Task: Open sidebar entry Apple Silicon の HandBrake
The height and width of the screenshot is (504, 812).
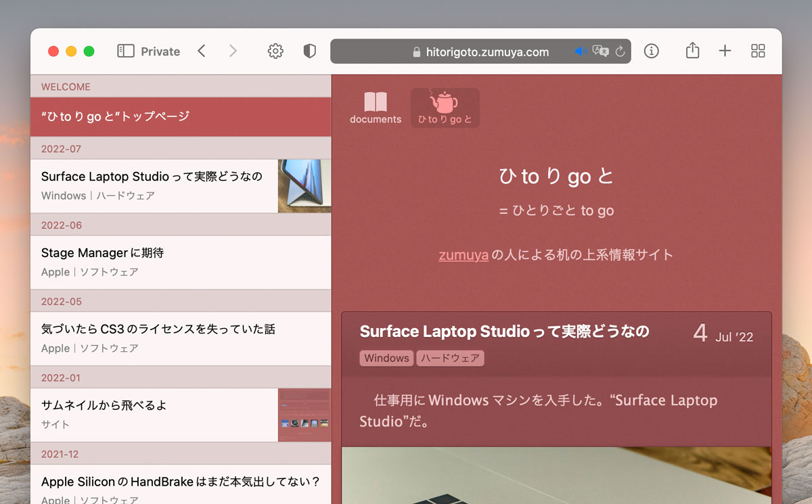Action: coord(181,484)
